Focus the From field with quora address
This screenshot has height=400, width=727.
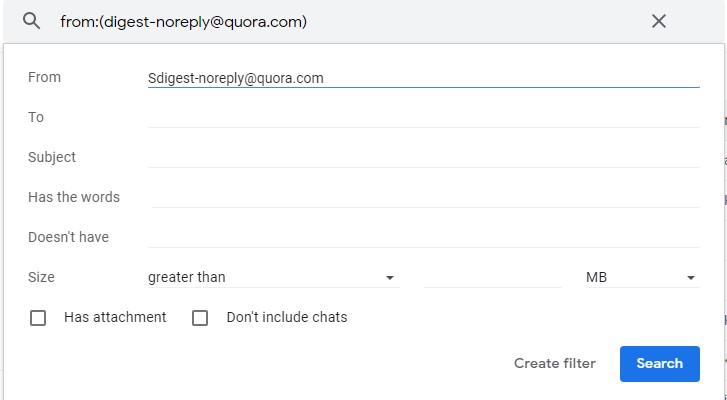(423, 78)
